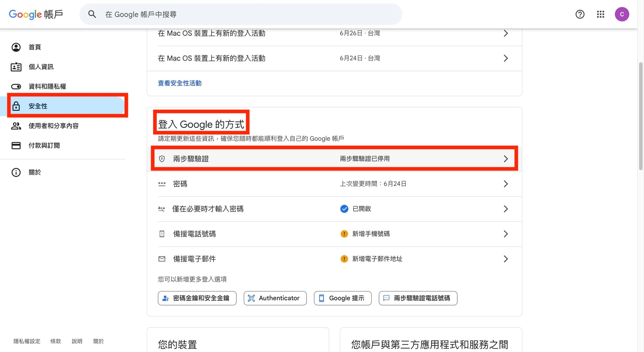The height and width of the screenshot is (352, 644).
Task: Open the footer 說明 link
Action: pyautogui.click(x=77, y=341)
